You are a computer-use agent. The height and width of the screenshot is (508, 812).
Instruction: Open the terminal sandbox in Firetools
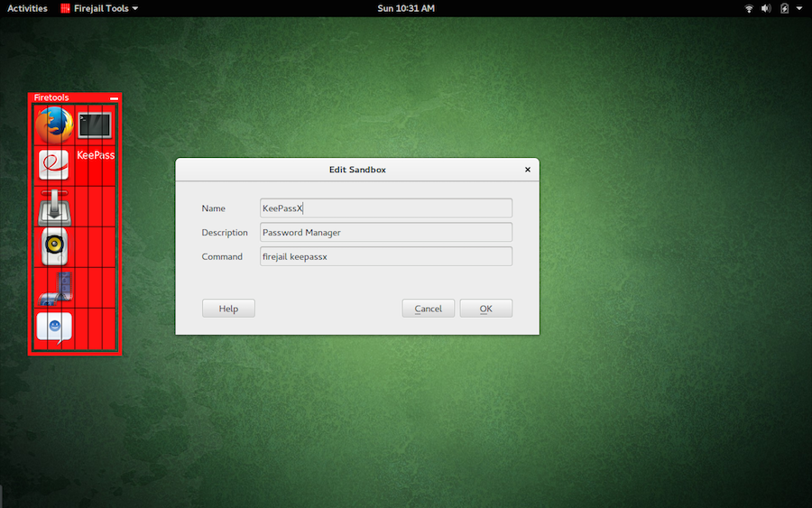95,125
